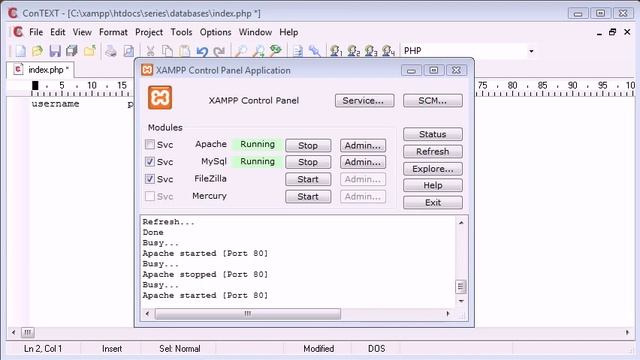Click the Print icon in toolbar
The width and height of the screenshot is (640, 360).
pos(111,51)
